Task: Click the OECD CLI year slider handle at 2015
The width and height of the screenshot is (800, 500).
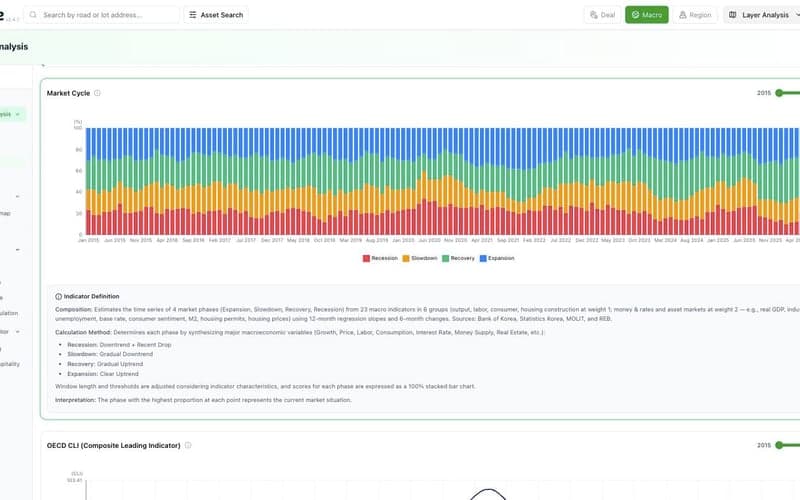Action: click(x=779, y=445)
